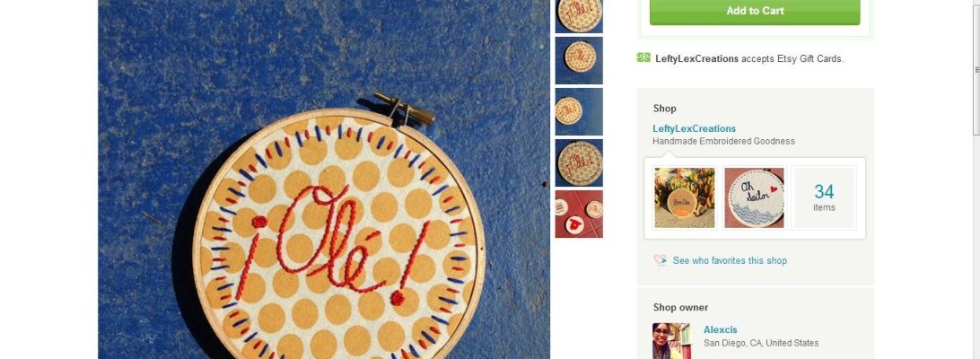Select the red tile background thumbnail
Screen dimensions: 980x359
(579, 214)
